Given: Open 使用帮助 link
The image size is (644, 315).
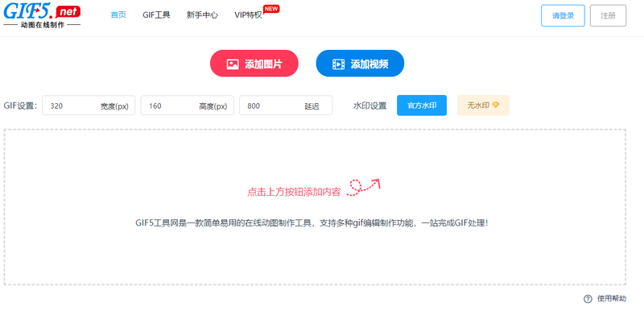Looking at the screenshot, I should click(x=612, y=299).
